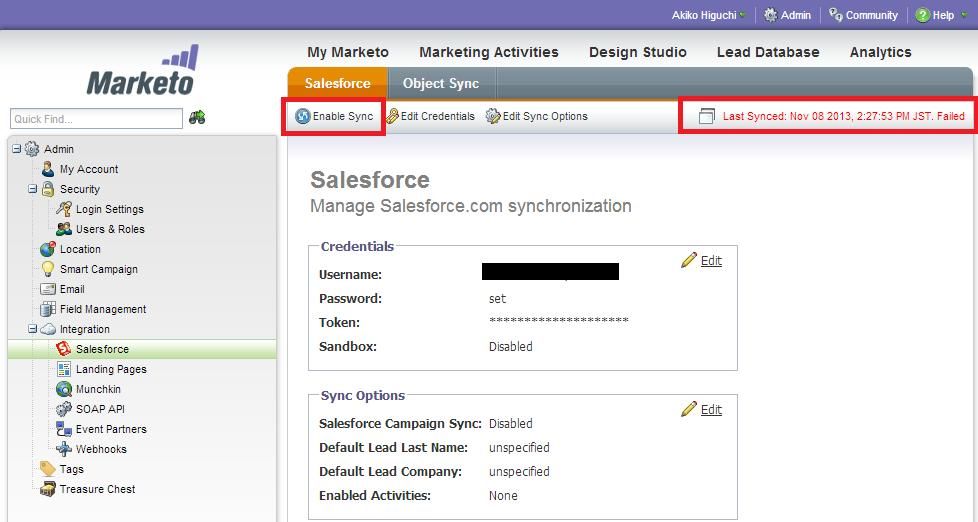Open the Lead Database menu

point(767,52)
